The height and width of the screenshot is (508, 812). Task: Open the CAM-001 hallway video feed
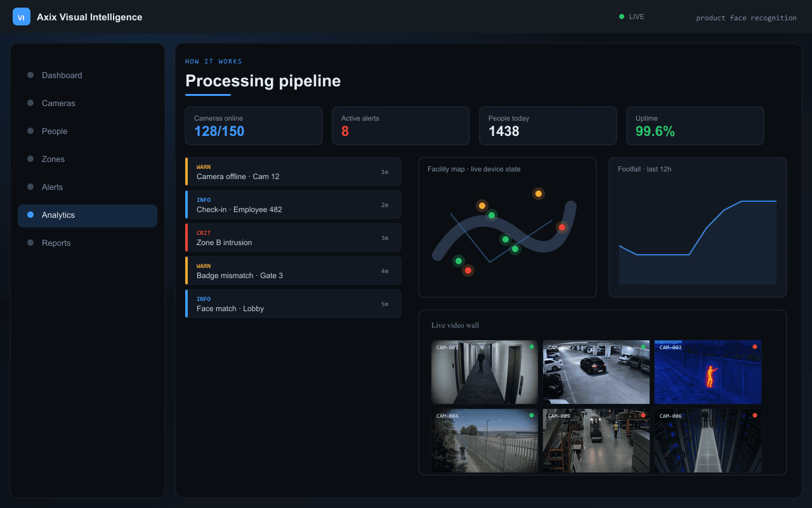point(485,372)
